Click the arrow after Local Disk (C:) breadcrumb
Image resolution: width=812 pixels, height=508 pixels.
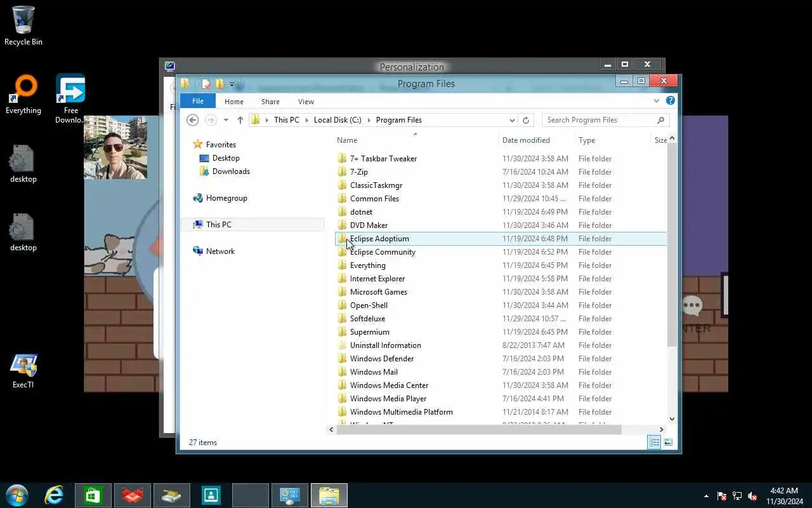click(x=369, y=120)
